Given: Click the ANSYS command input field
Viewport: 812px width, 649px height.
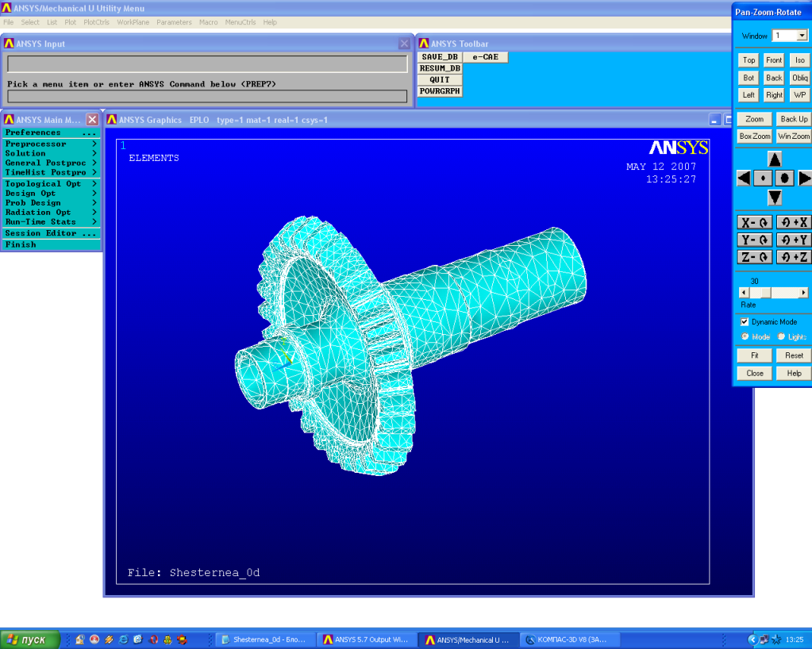Looking at the screenshot, I should 207,96.
